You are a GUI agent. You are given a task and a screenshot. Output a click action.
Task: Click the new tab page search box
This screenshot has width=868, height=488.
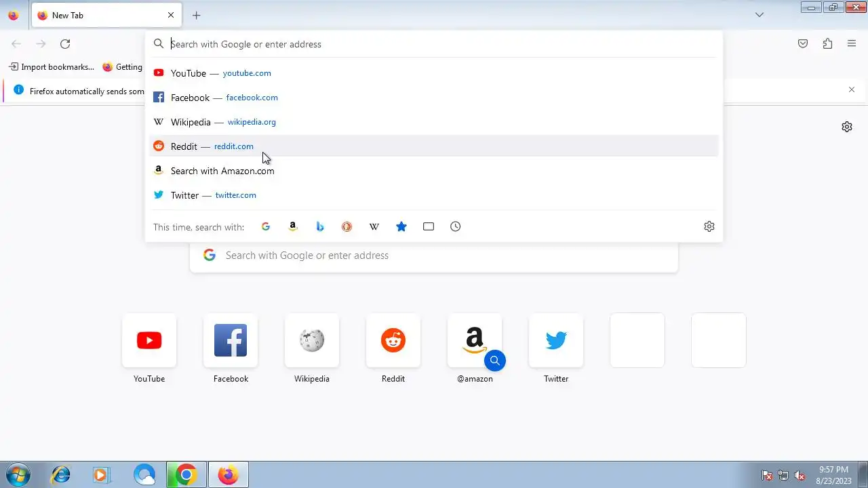[x=434, y=256]
